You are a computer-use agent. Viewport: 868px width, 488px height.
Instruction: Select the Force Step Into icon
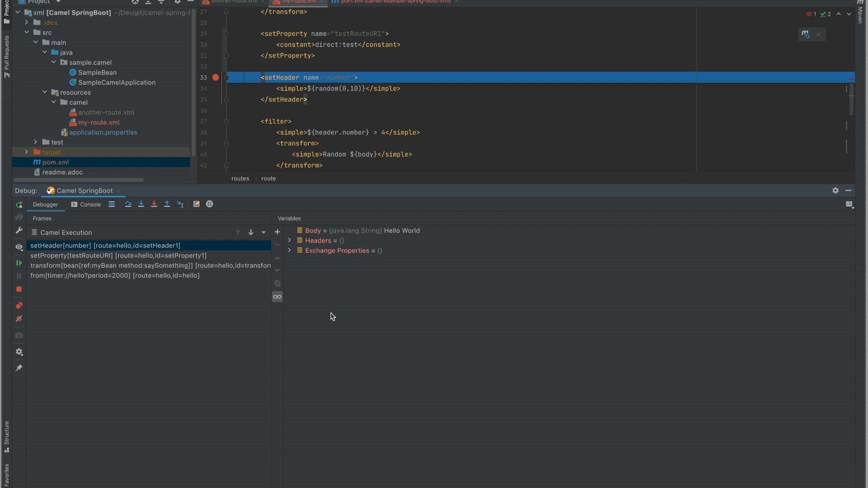click(x=154, y=204)
